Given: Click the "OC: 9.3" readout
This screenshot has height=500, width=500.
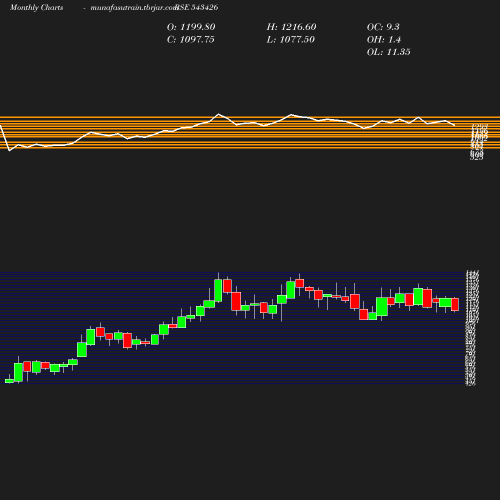Looking at the screenshot, I should click(x=383, y=27).
